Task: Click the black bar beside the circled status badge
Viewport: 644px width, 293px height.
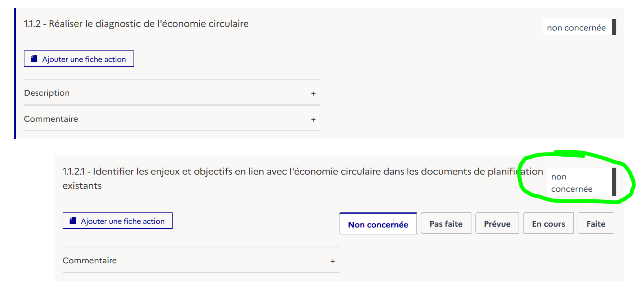Action: [x=615, y=182]
